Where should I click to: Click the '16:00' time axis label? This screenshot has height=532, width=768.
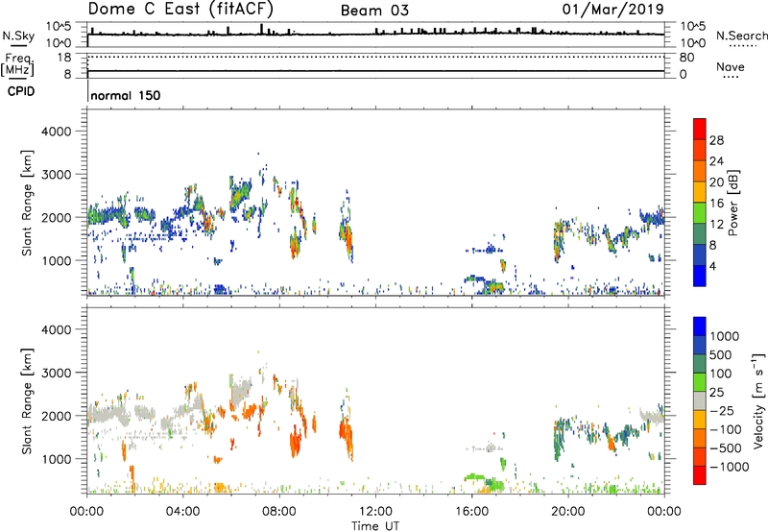tap(471, 512)
